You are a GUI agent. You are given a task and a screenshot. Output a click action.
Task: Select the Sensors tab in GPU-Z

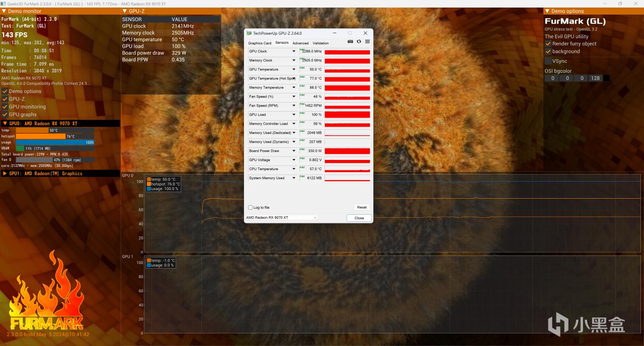click(x=282, y=43)
